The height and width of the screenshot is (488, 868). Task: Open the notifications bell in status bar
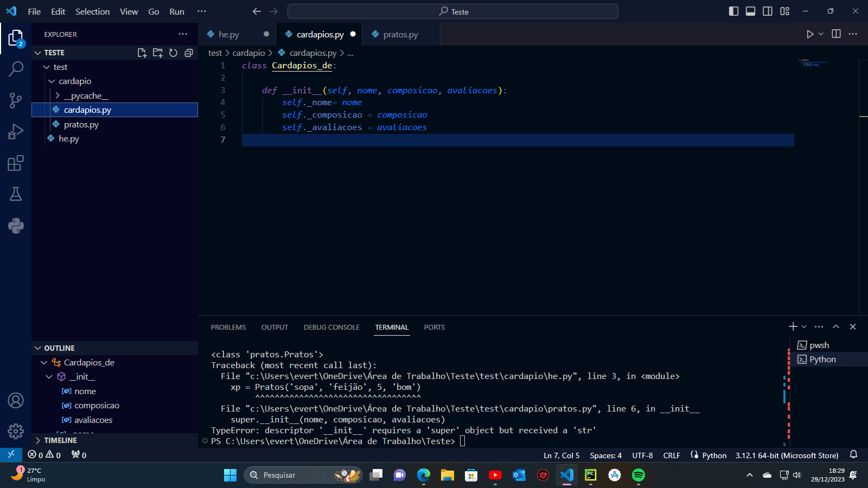pyautogui.click(x=853, y=455)
